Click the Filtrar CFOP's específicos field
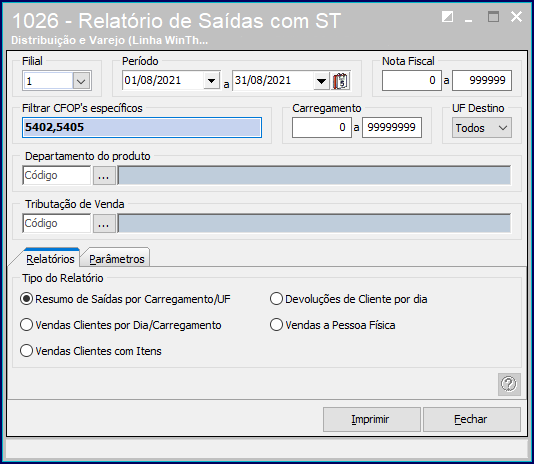Image resolution: width=534 pixels, height=464 pixels. coord(142,127)
